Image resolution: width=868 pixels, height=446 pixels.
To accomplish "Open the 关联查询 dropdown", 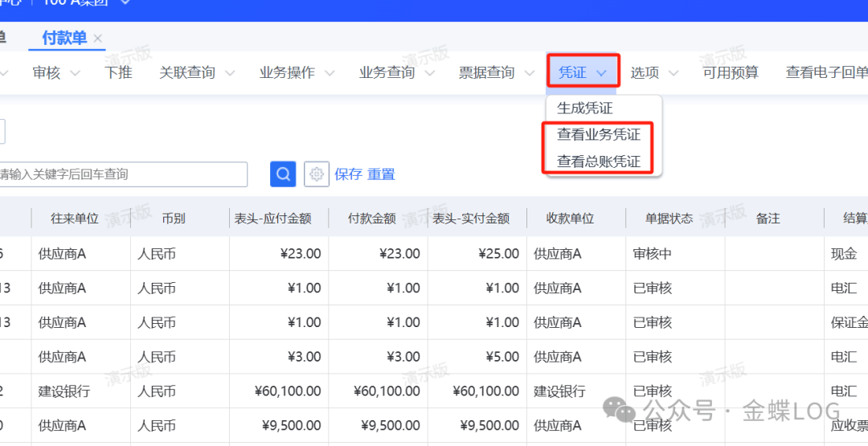I will (197, 72).
